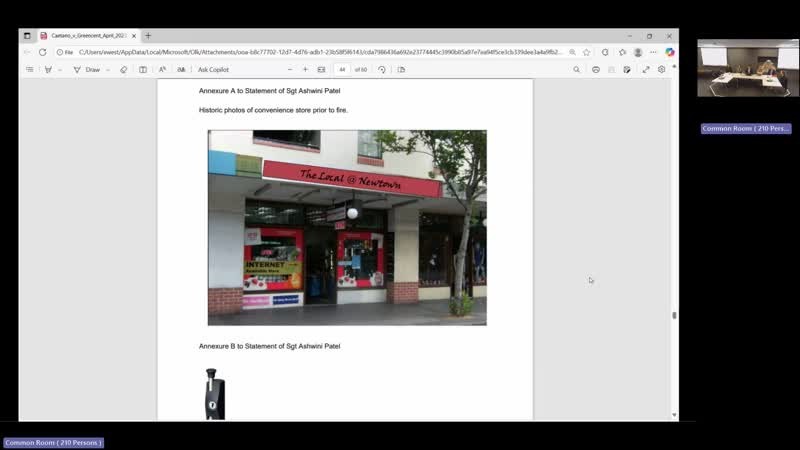Open PDF settings gear icon
The image size is (800, 450).
(x=661, y=70)
